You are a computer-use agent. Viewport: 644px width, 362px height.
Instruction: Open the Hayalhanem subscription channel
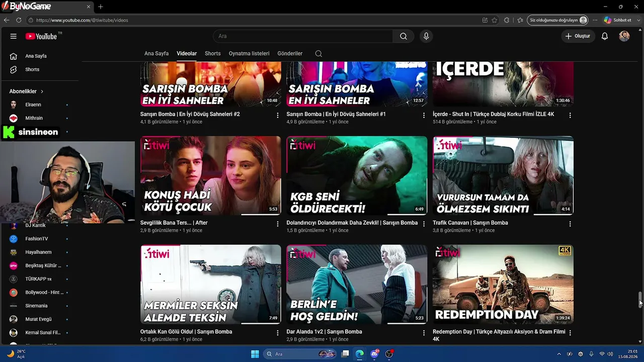click(x=39, y=252)
